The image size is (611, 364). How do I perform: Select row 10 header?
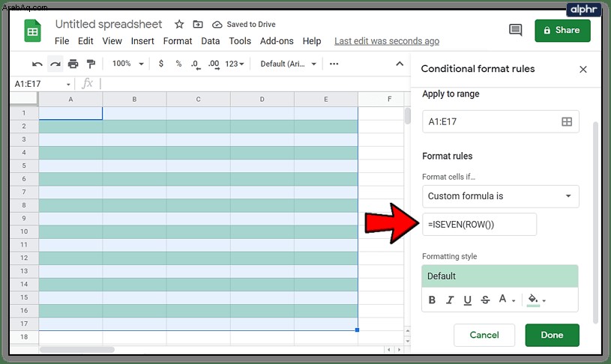(x=24, y=231)
